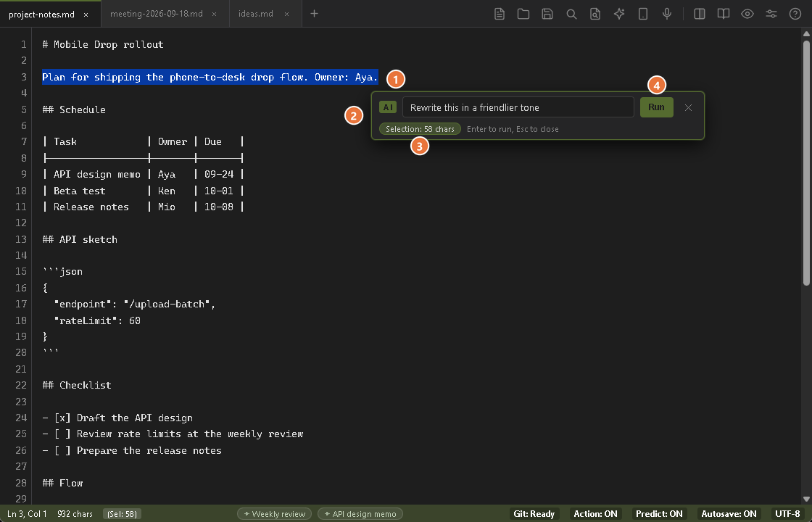The width and height of the screenshot is (812, 522).
Task: Click the 'Release notes' table cell
Action: click(x=91, y=207)
